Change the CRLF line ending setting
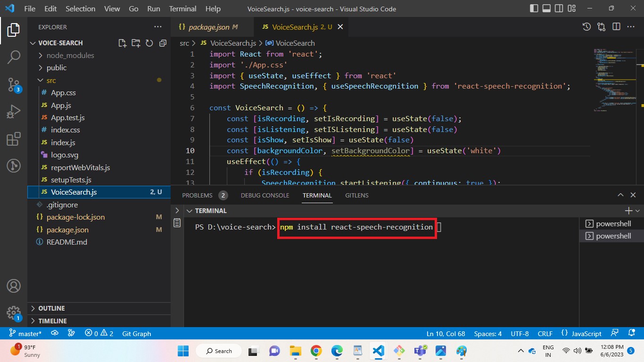Viewport: 644px width, 362px height. [545, 333]
